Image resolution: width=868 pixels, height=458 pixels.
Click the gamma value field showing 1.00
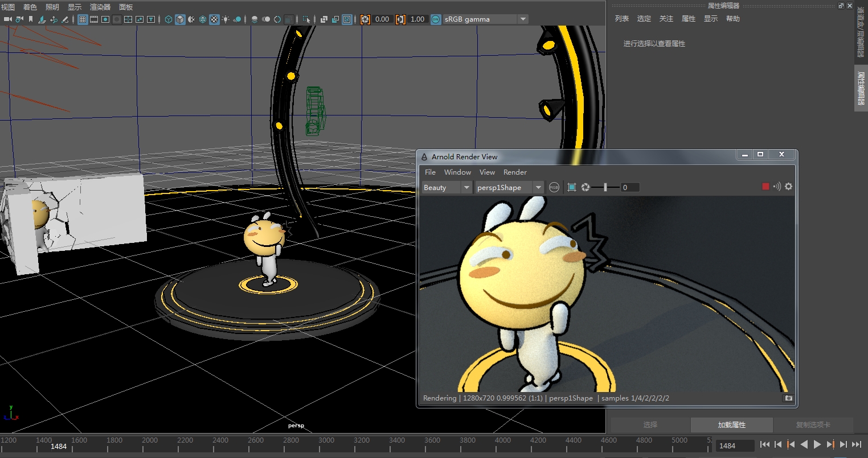coord(417,19)
